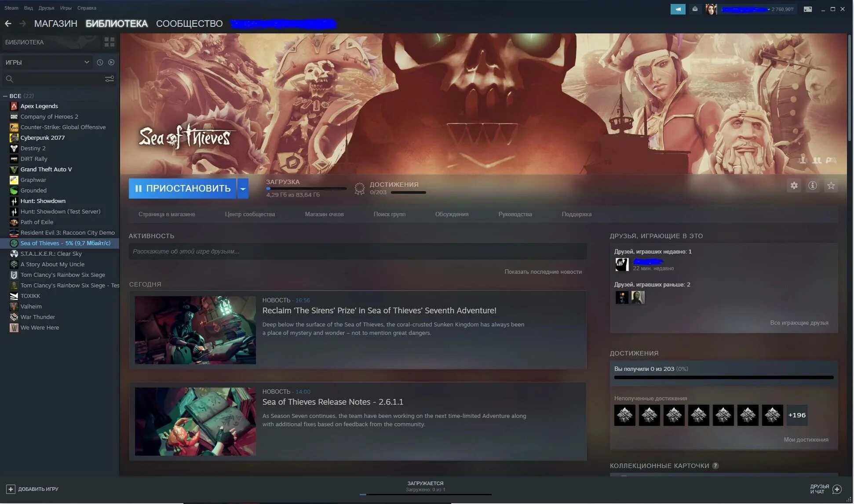Viewport: 854px width, 504px height.
Task: Click Показать последние новости
Action: pyautogui.click(x=543, y=272)
